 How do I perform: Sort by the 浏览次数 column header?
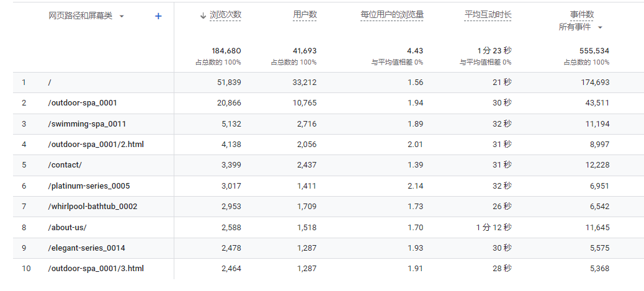(225, 15)
